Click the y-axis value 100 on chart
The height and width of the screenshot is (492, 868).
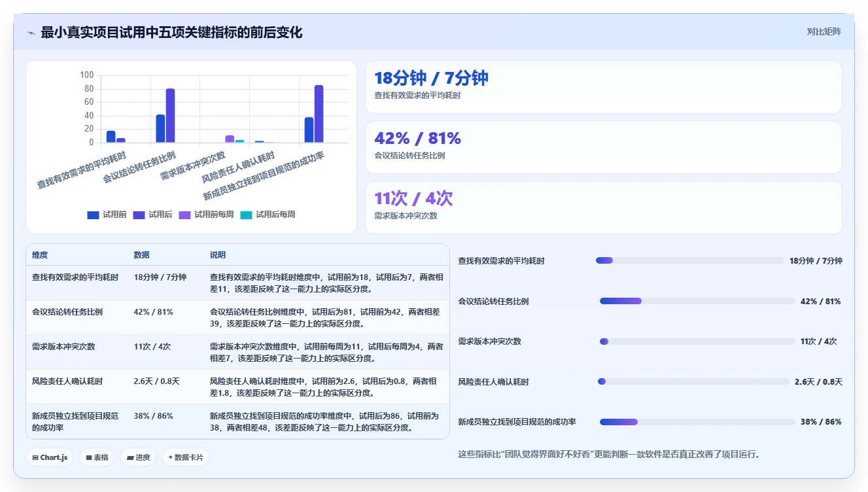[87, 75]
